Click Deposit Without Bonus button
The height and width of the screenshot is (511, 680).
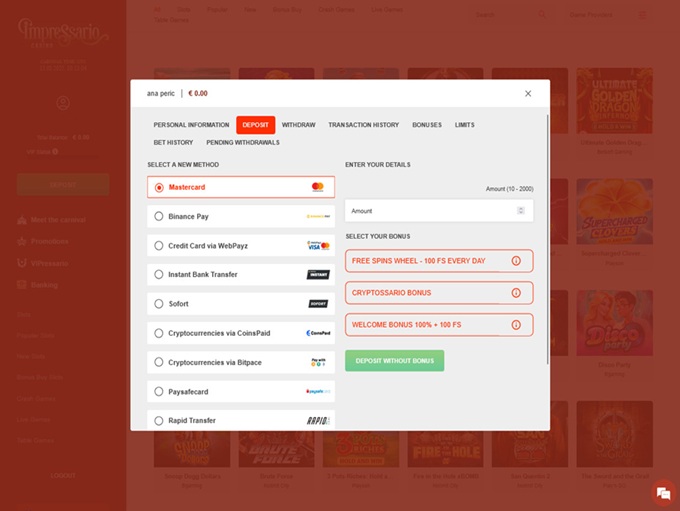point(394,360)
